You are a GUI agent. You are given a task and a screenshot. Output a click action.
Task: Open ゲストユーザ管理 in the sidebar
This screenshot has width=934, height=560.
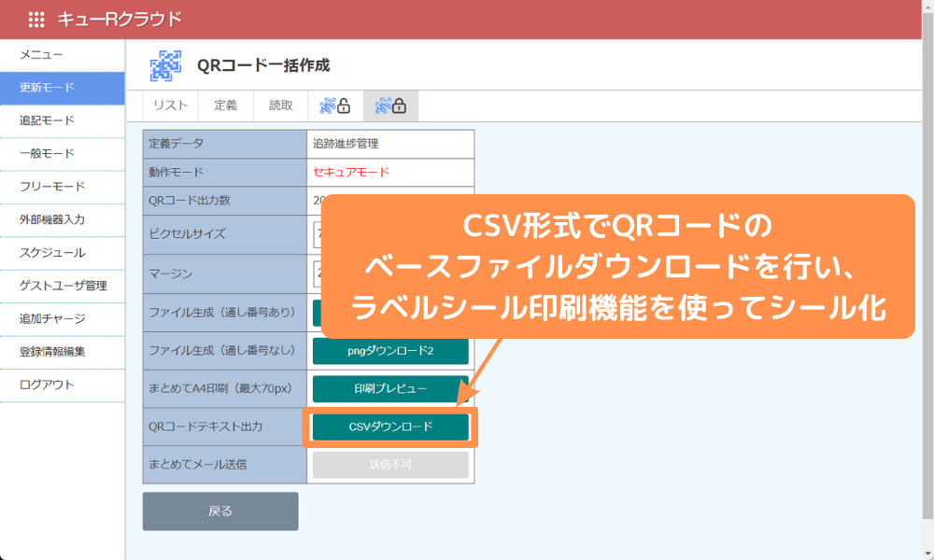[62, 287]
